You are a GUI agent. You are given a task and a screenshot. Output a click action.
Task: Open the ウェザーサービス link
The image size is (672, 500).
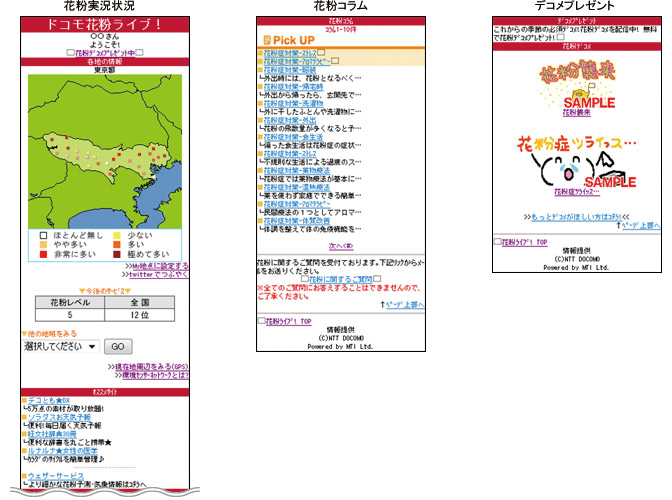(56, 476)
